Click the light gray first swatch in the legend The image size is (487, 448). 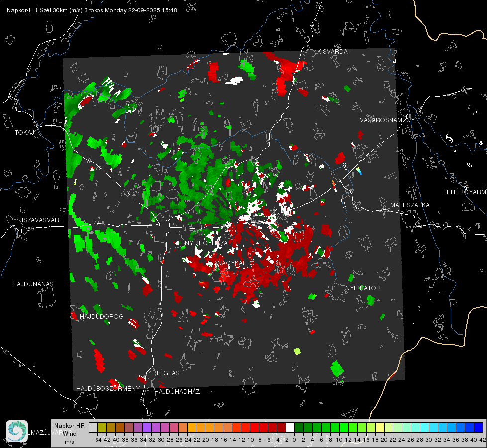tap(93, 428)
